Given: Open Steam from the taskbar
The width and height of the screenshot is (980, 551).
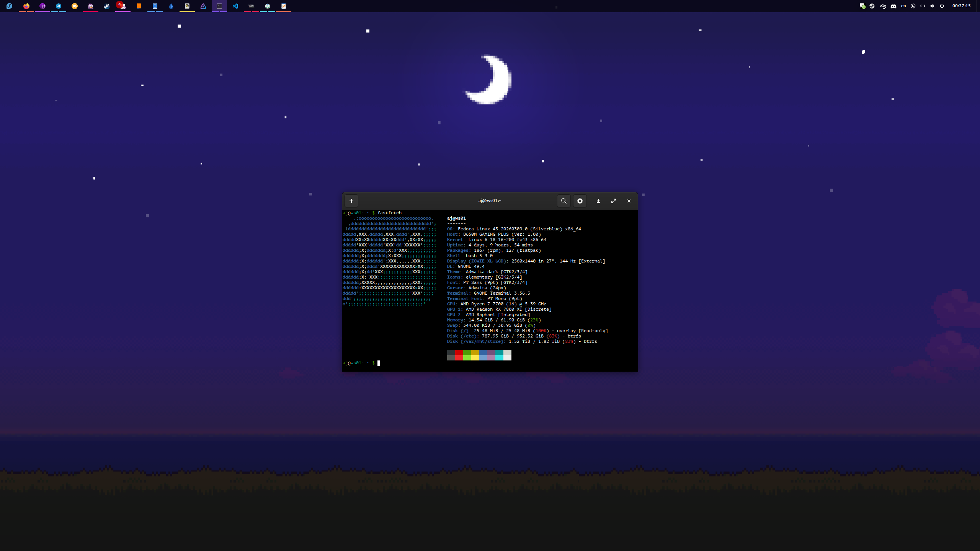Looking at the screenshot, I should point(107,6).
